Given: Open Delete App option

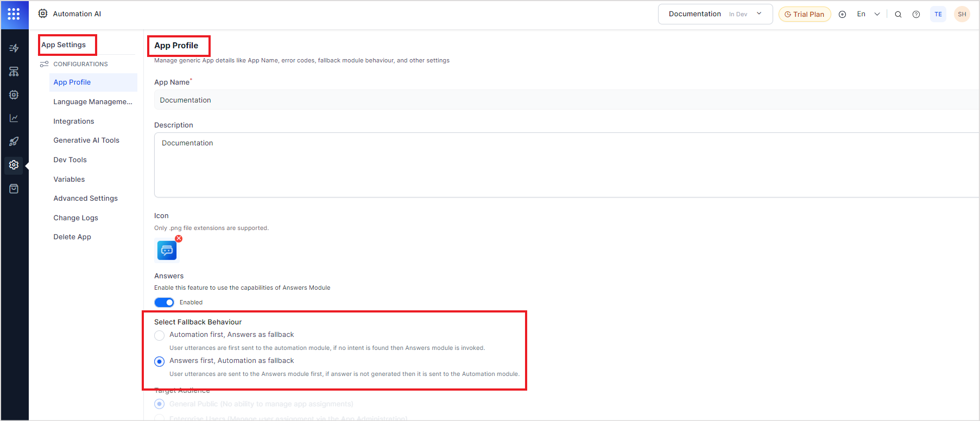Looking at the screenshot, I should pos(72,237).
